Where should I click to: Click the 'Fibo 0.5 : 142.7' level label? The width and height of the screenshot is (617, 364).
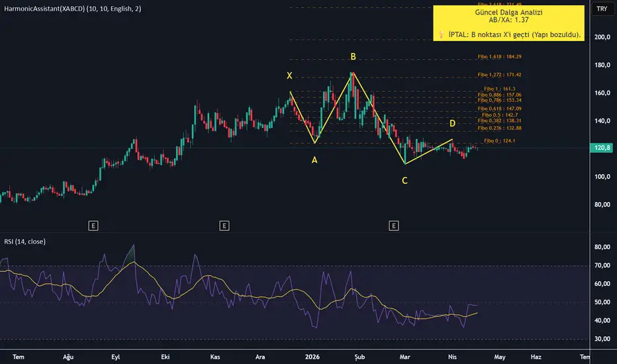point(499,115)
